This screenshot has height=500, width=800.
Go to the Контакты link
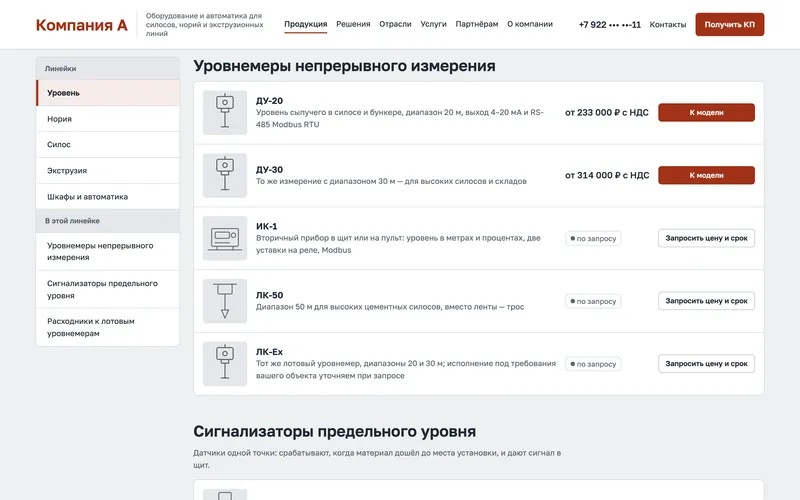tap(667, 24)
